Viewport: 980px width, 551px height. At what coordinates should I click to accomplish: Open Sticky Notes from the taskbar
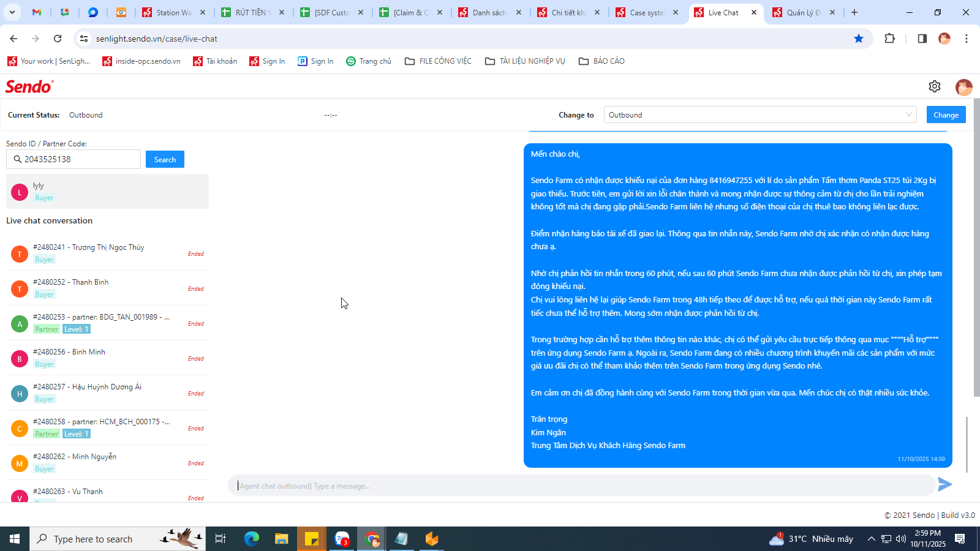click(312, 539)
